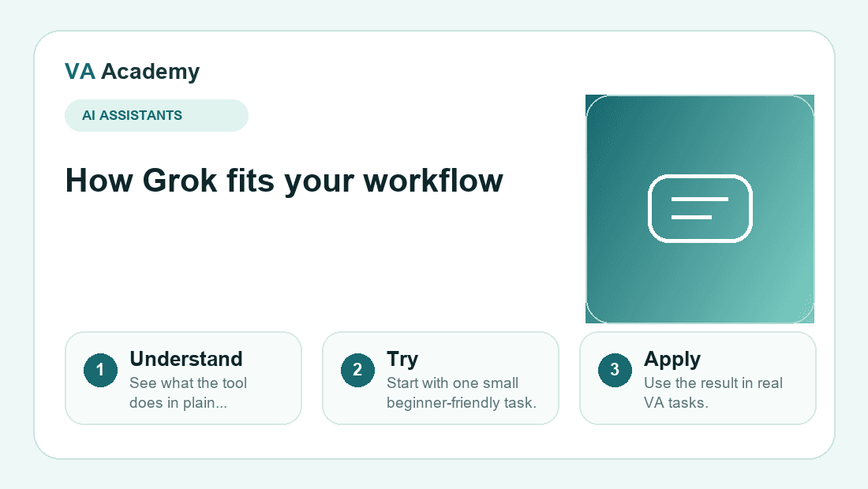Click the chat bubble icon in illustration
This screenshot has height=489, width=868.
(x=700, y=208)
